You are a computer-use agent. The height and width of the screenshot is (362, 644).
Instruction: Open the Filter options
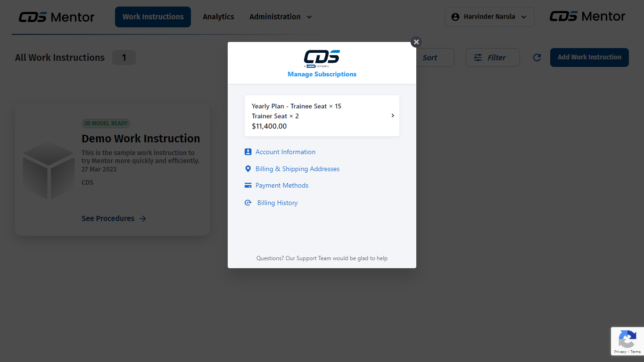[493, 58]
